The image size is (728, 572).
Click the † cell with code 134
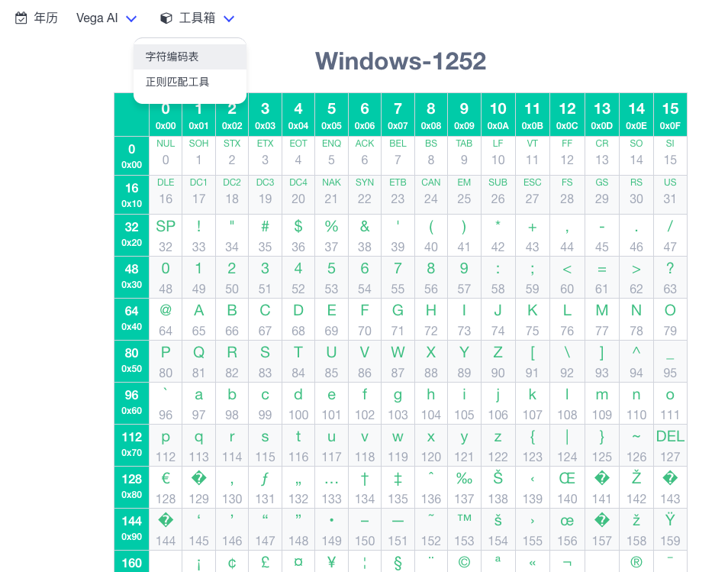(x=365, y=487)
